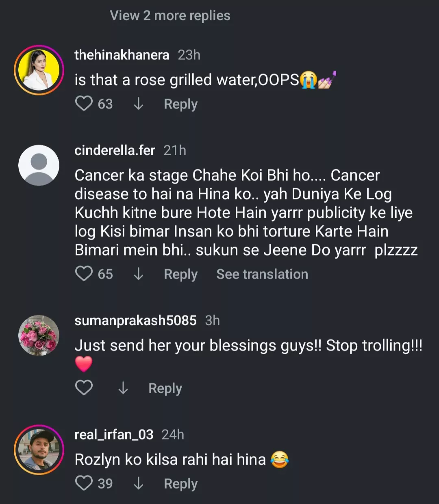Screen dimensions: 439x504
Task: Open thehinakhanera's profile picture
Action: click(39, 70)
